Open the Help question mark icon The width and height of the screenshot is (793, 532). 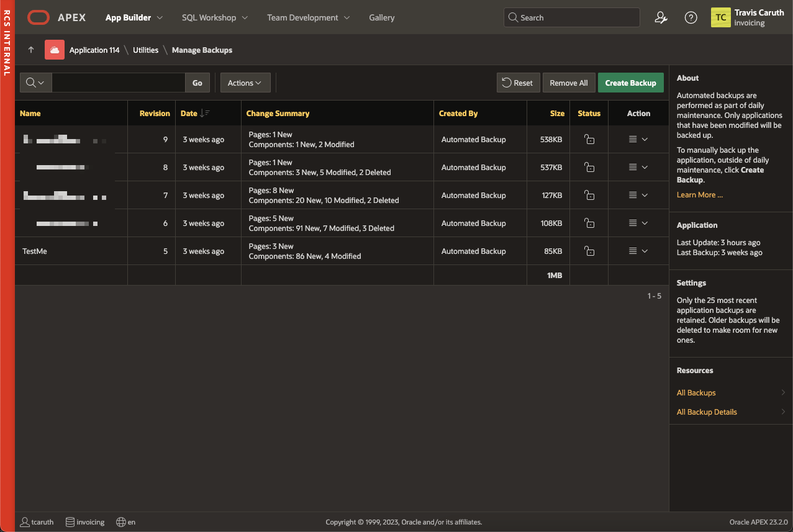tap(691, 18)
